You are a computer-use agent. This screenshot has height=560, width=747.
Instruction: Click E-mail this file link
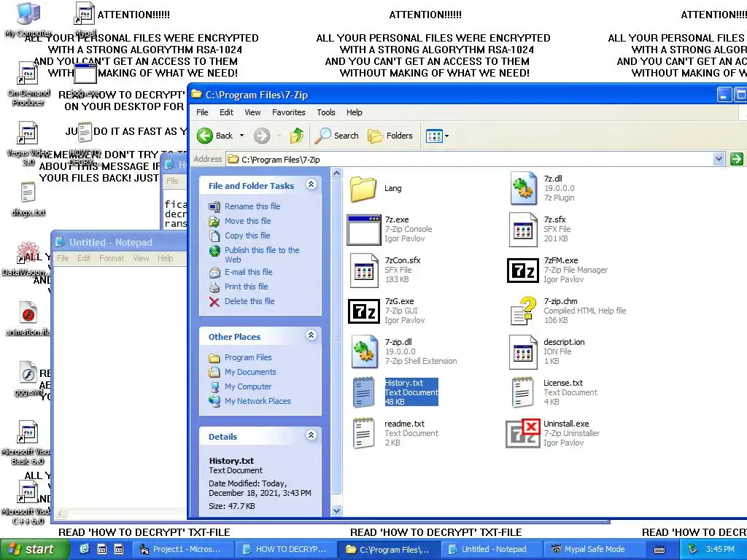[249, 272]
